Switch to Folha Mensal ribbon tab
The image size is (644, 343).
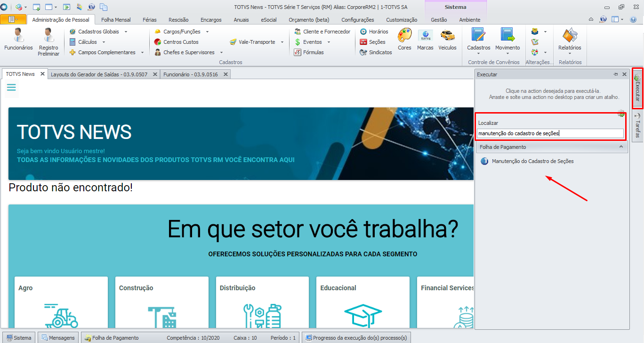click(116, 20)
